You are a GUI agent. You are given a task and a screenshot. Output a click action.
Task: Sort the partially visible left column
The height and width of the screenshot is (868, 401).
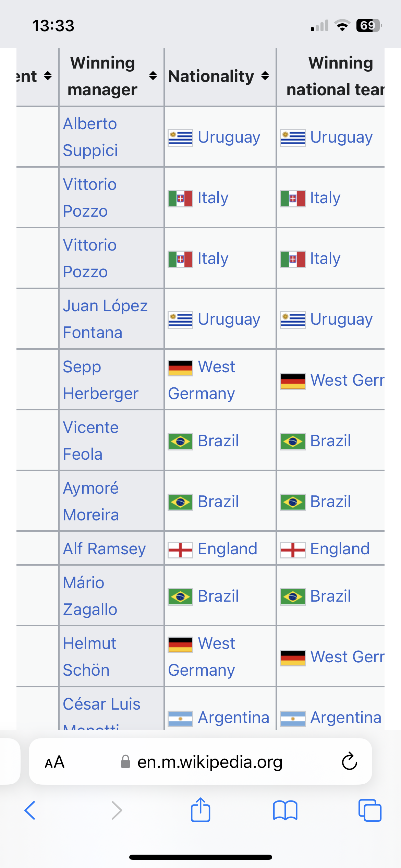point(48,76)
